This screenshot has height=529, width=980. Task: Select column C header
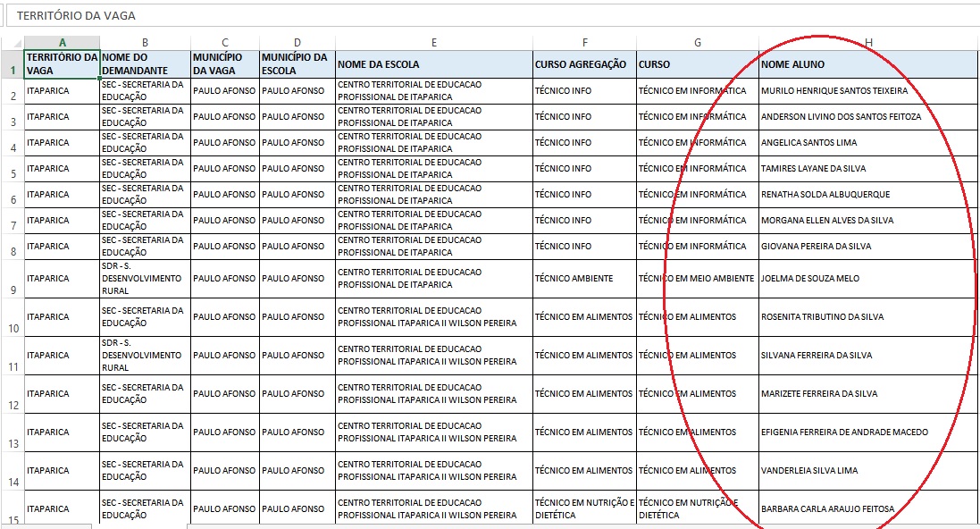pyautogui.click(x=224, y=43)
